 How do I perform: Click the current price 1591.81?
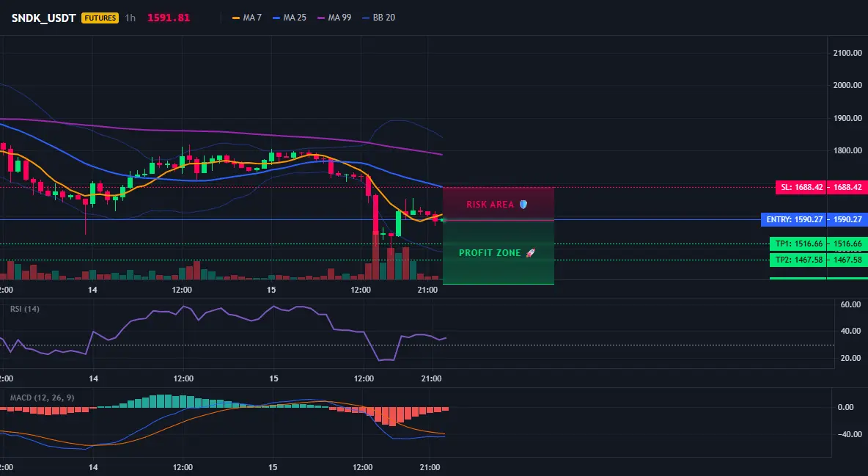pyautogui.click(x=169, y=18)
